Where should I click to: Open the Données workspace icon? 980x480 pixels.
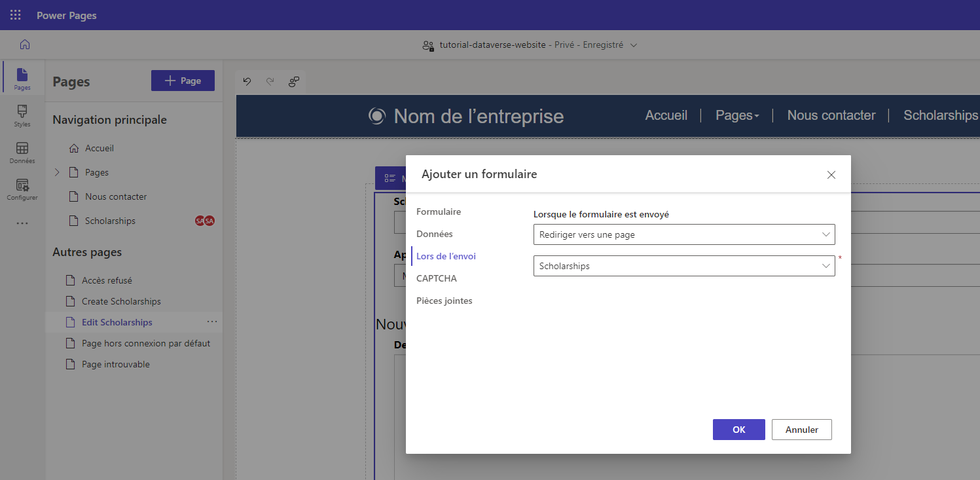(x=22, y=153)
